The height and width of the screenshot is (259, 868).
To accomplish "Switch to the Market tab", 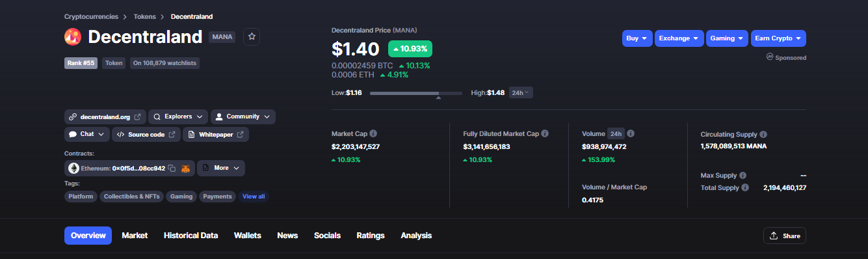I will tap(135, 236).
